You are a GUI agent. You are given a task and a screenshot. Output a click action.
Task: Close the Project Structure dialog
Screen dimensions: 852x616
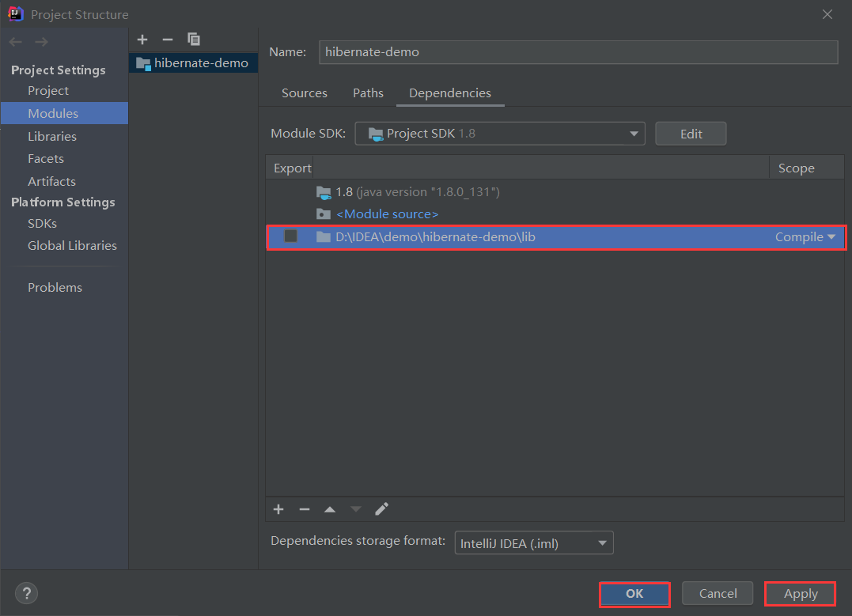pos(827,14)
